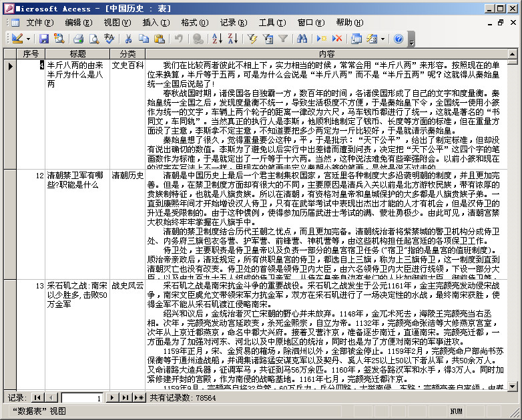Select the row of record 13
522x420 pixels.
(x=10, y=335)
